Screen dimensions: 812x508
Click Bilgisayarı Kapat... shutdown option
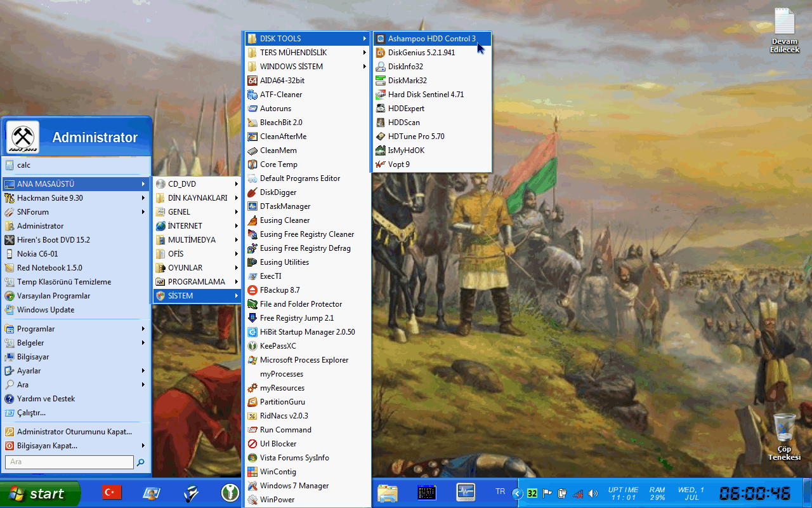pos(75,446)
